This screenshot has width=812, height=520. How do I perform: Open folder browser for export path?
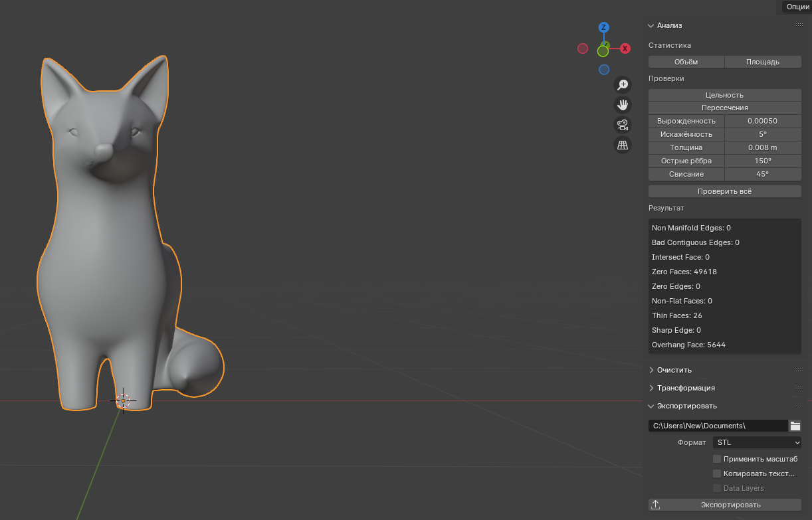click(x=795, y=426)
